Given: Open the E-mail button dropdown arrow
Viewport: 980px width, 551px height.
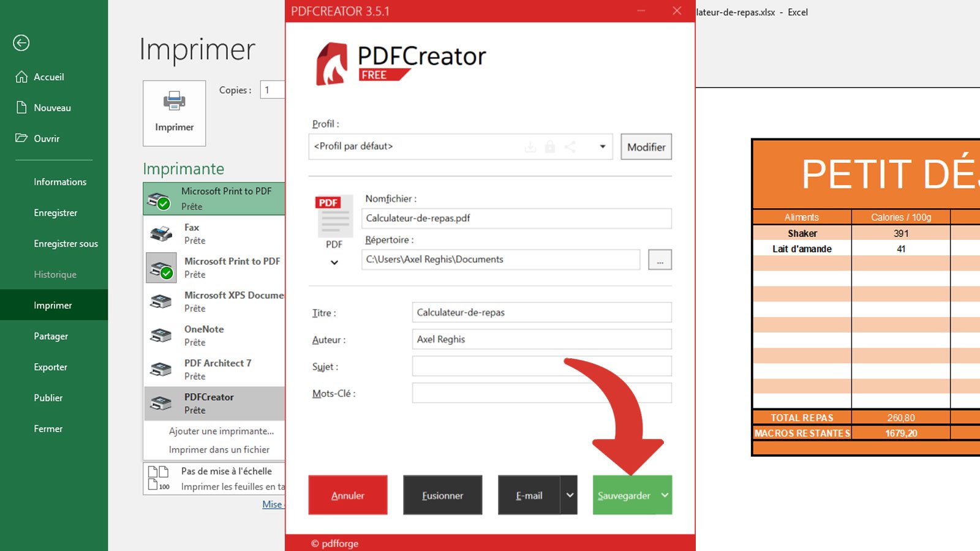Looking at the screenshot, I should coord(570,495).
